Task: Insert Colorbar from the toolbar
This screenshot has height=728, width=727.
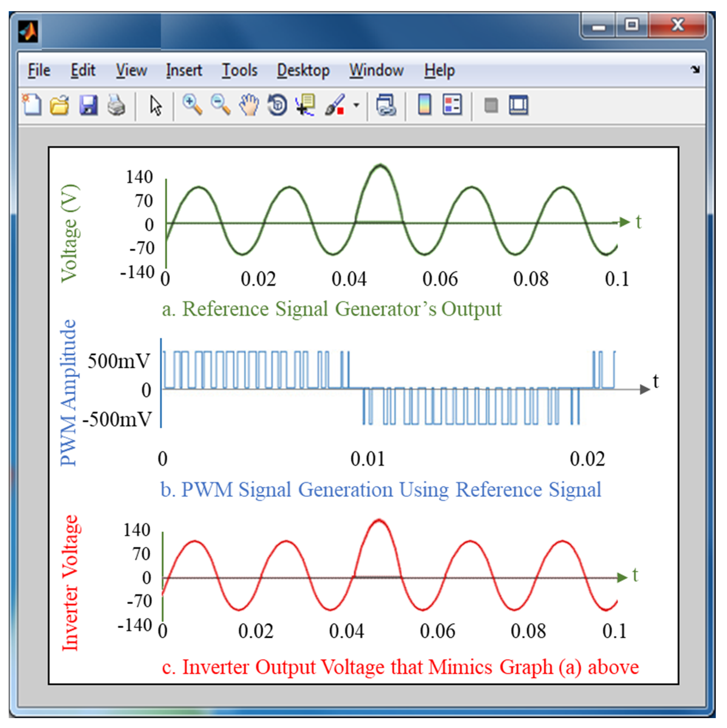Action: 424,105
